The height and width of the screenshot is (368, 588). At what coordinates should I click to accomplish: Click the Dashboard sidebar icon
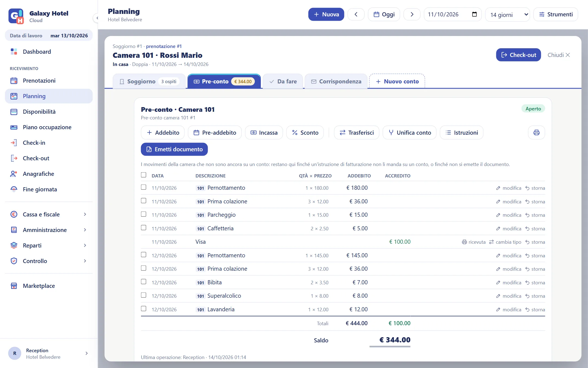tap(14, 52)
